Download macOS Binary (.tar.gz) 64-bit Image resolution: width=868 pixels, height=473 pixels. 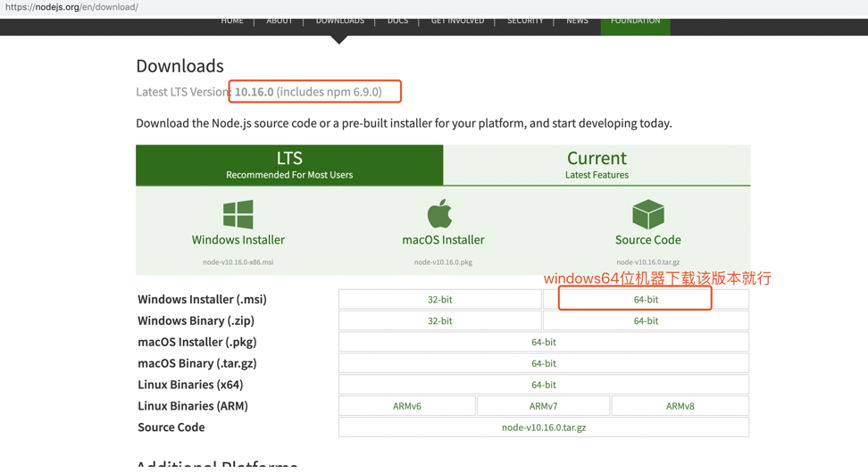pyautogui.click(x=544, y=363)
